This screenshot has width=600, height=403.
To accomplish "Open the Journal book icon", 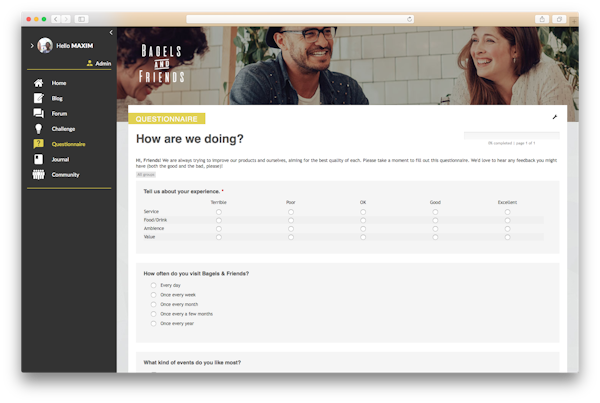I will point(38,159).
